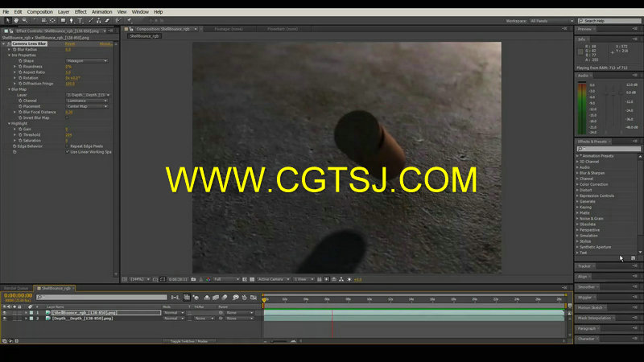644x362 pixels.
Task: Click the timeline zoom slider
Action: click(x=279, y=341)
